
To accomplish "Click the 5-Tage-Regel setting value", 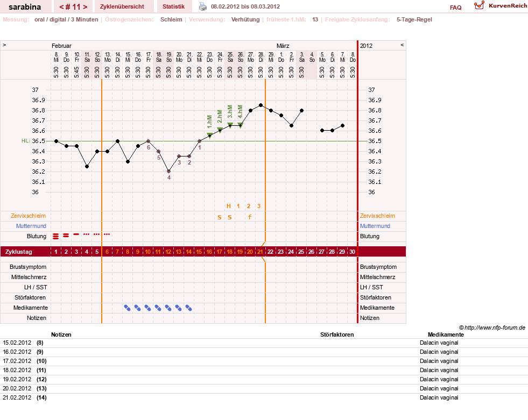I will [x=414, y=19].
